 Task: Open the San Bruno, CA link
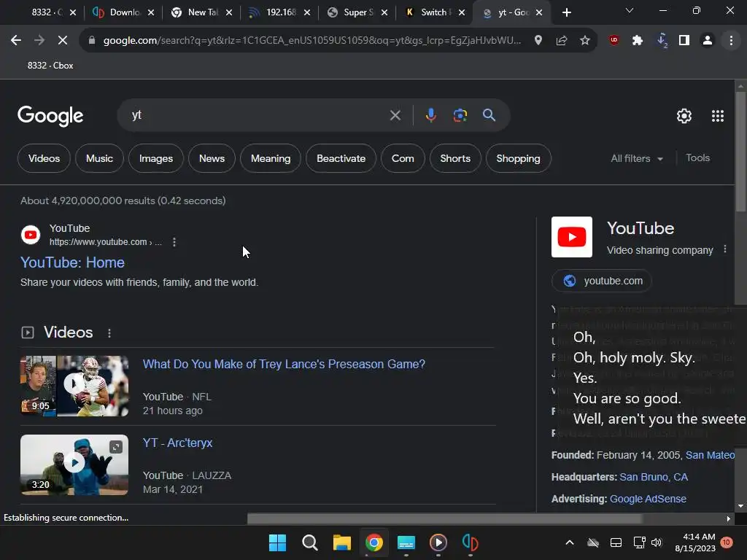[654, 477]
